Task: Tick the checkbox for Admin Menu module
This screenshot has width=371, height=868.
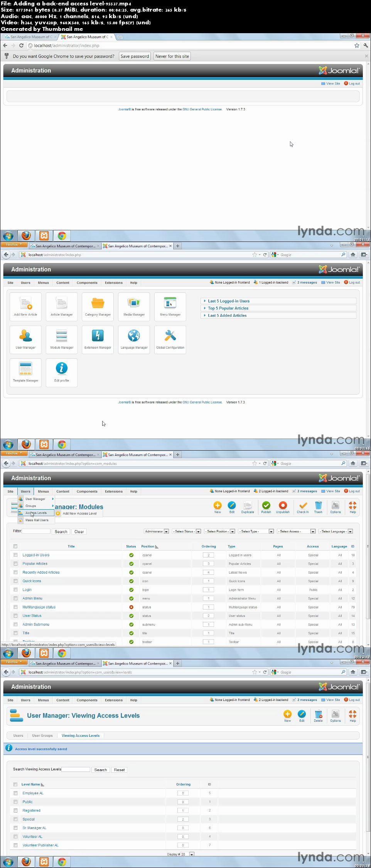Action: pyautogui.click(x=15, y=598)
